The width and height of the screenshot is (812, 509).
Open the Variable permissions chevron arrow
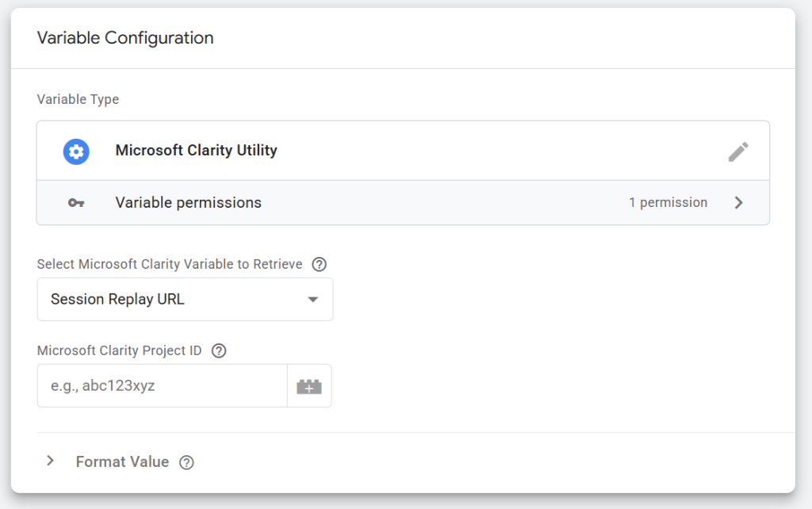pos(738,202)
